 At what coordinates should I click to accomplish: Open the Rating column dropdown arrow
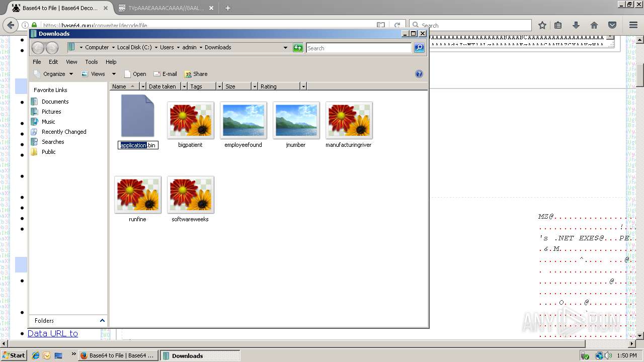[303, 86]
